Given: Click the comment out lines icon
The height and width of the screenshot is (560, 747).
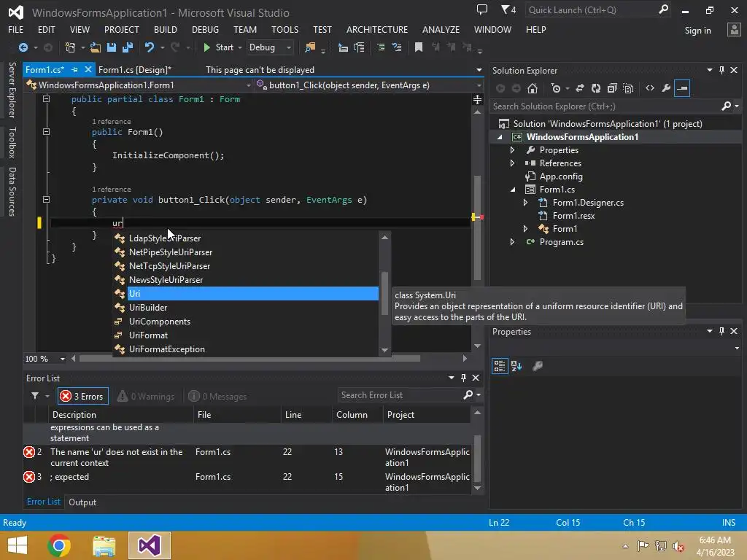Looking at the screenshot, I should pos(381,47).
